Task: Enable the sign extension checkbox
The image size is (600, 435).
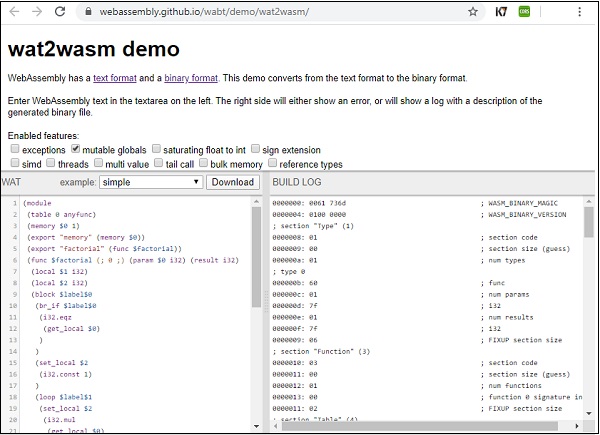Action: point(255,148)
